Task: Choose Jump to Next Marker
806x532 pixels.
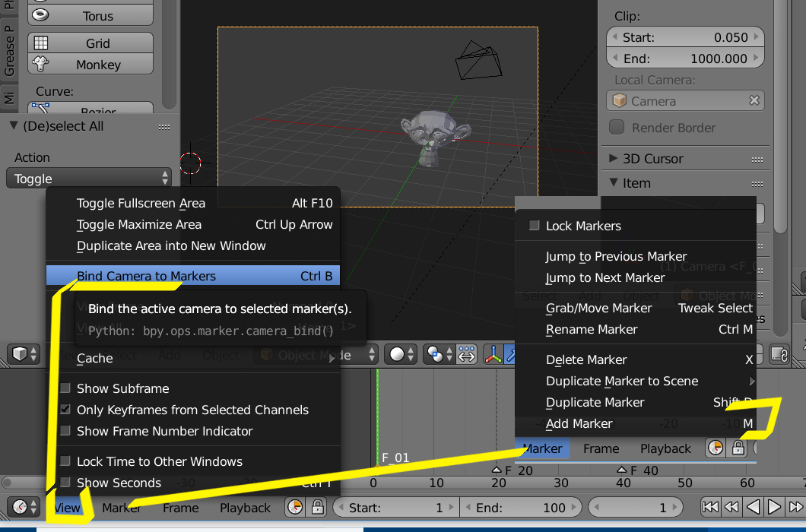Action: (x=636, y=277)
